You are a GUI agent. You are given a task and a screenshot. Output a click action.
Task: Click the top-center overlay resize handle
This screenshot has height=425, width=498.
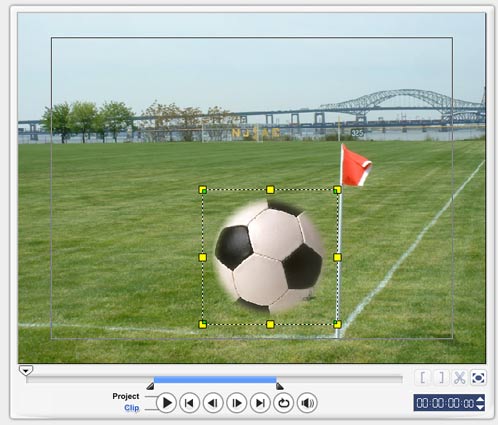pyautogui.click(x=270, y=190)
